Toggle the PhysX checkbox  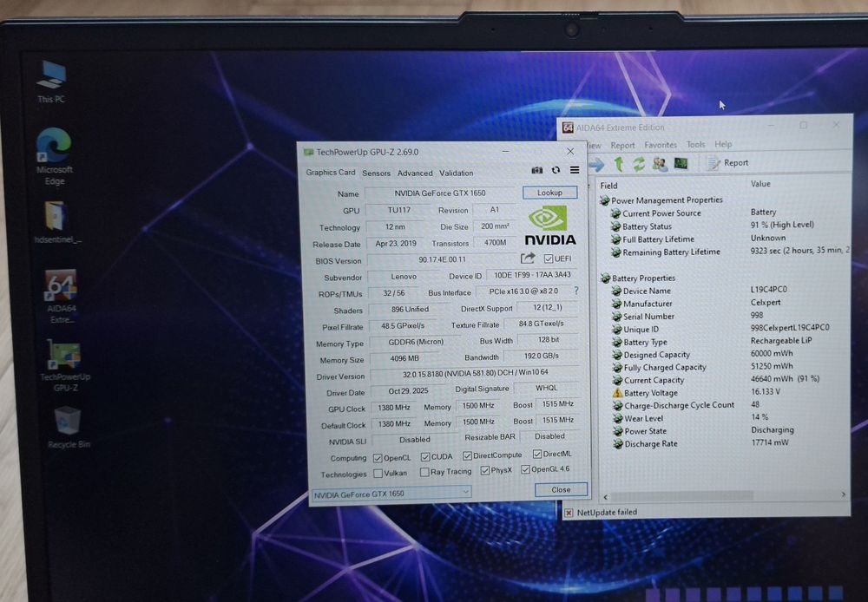point(485,470)
